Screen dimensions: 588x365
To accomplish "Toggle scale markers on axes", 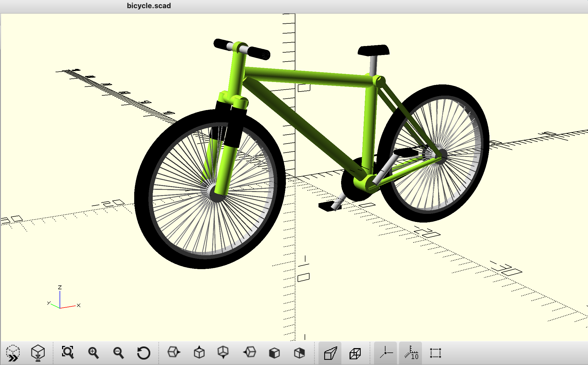I will (x=411, y=353).
